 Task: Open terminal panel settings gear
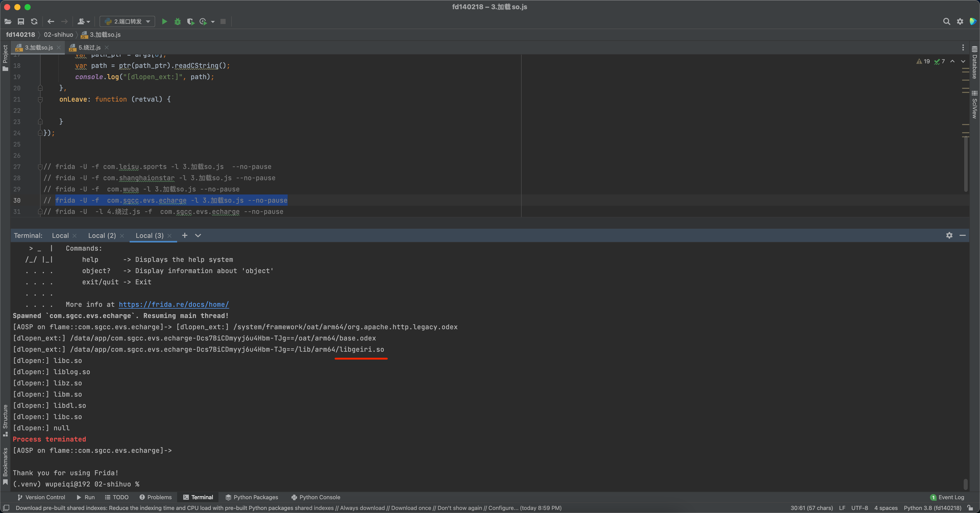coord(949,236)
